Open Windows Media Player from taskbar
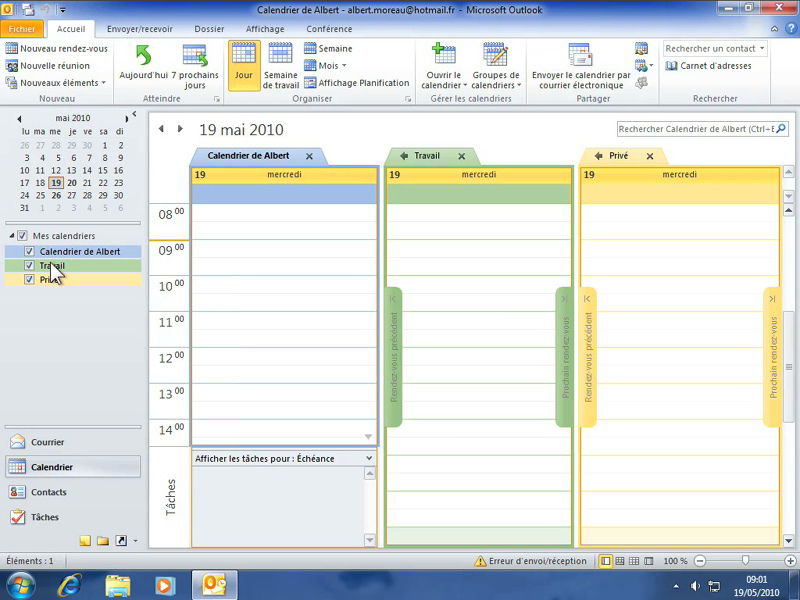 165,585
